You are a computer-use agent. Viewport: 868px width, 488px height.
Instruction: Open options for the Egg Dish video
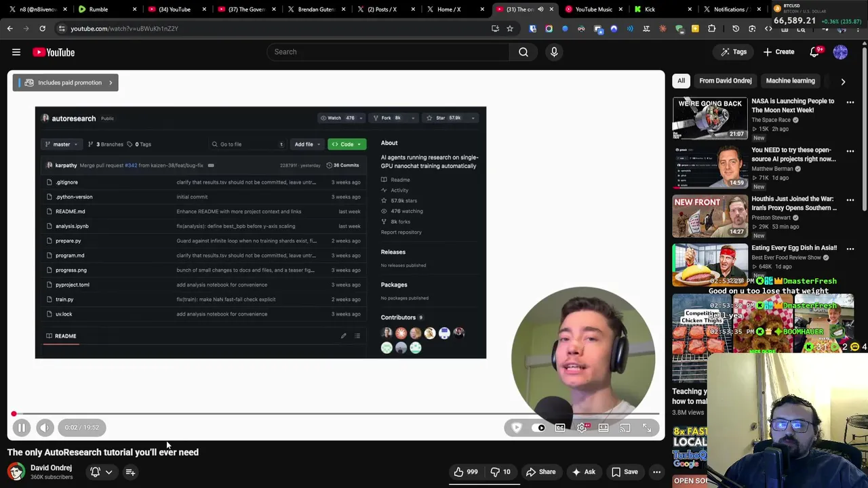pos(850,249)
